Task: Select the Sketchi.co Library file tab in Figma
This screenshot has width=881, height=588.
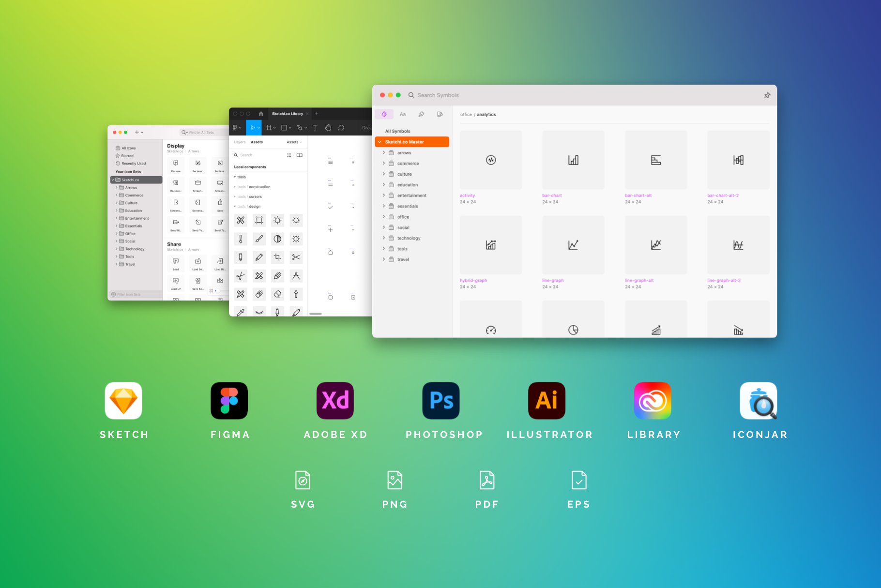Action: click(288, 114)
